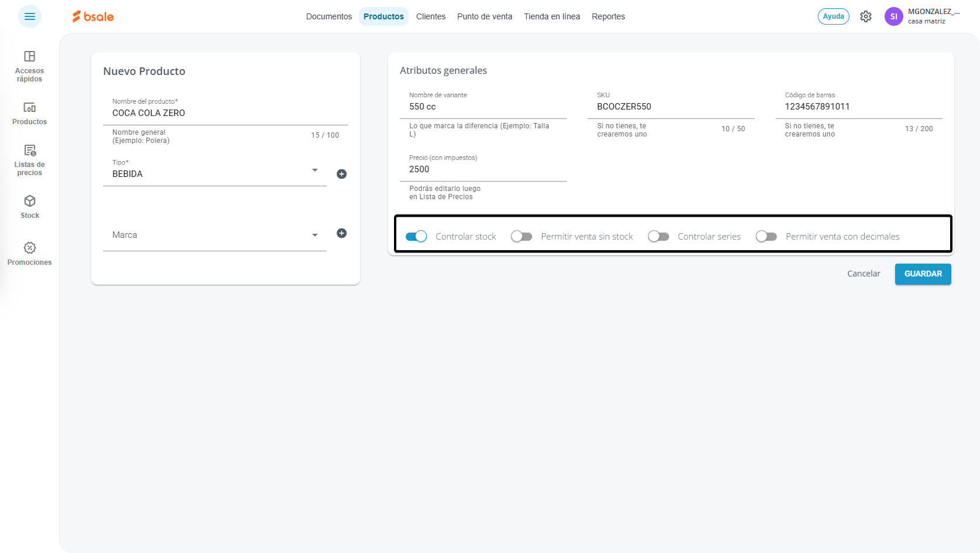Open Accesos rápidos in sidebar
980x553 pixels.
[x=29, y=66]
